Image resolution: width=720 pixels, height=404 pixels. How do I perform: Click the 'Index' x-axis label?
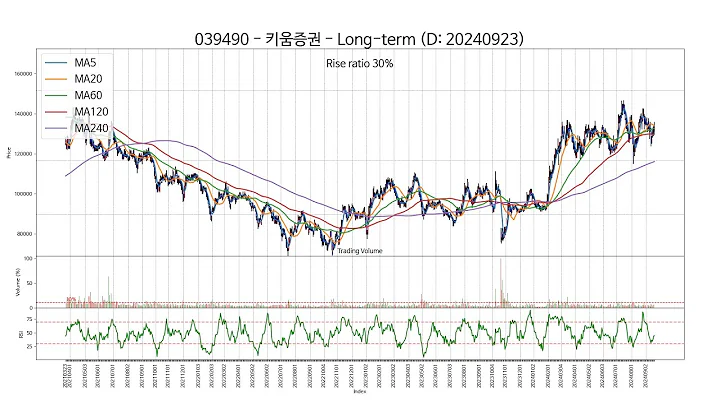tap(360, 392)
